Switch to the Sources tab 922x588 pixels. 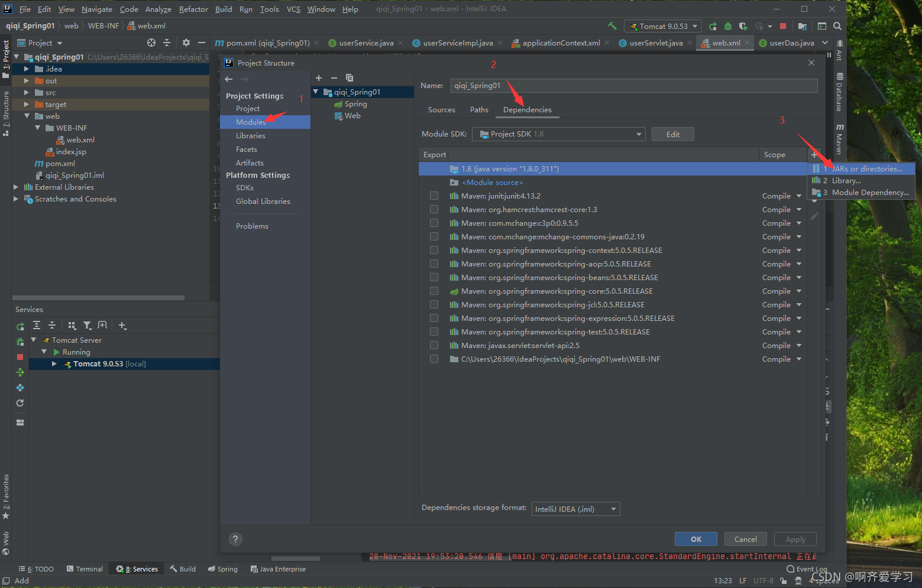(441, 110)
